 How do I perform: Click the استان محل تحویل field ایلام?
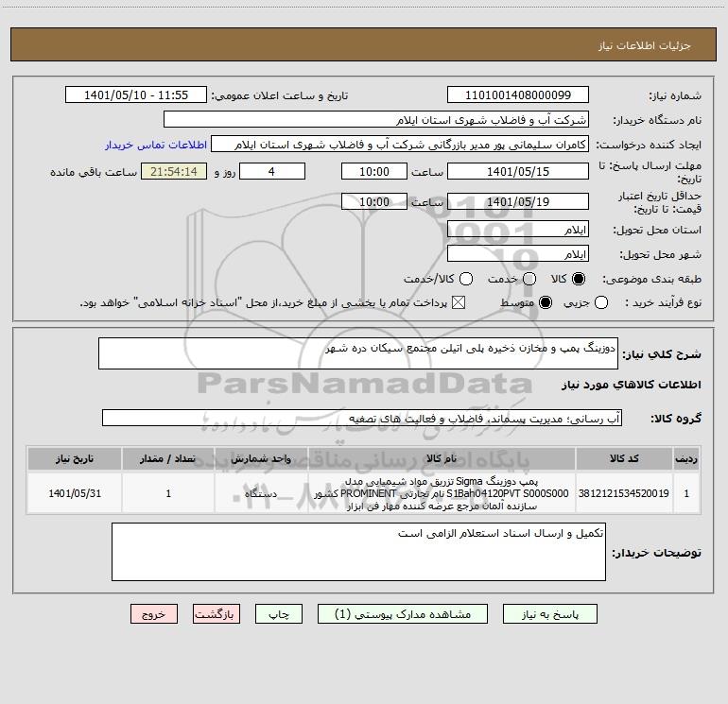(518, 230)
